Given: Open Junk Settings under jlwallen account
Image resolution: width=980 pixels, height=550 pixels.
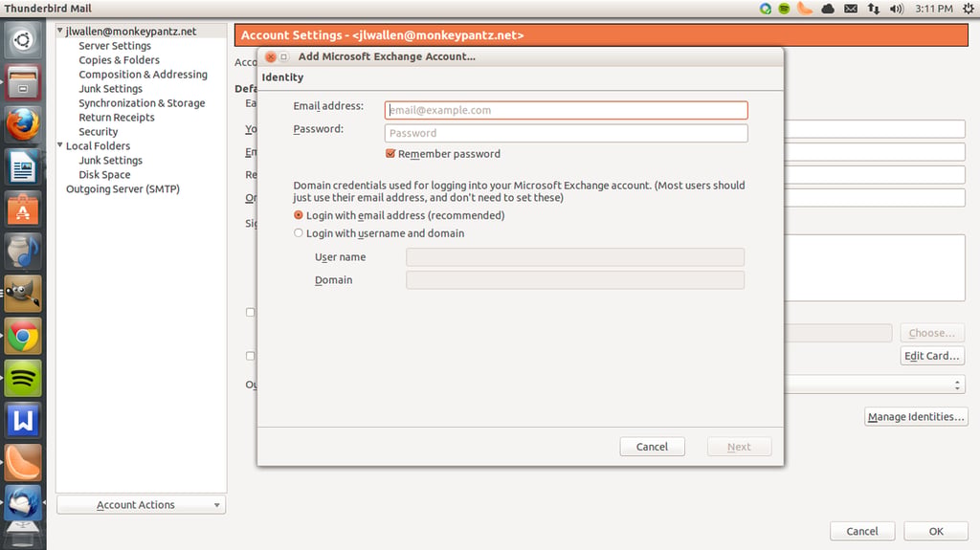Looking at the screenshot, I should click(111, 89).
